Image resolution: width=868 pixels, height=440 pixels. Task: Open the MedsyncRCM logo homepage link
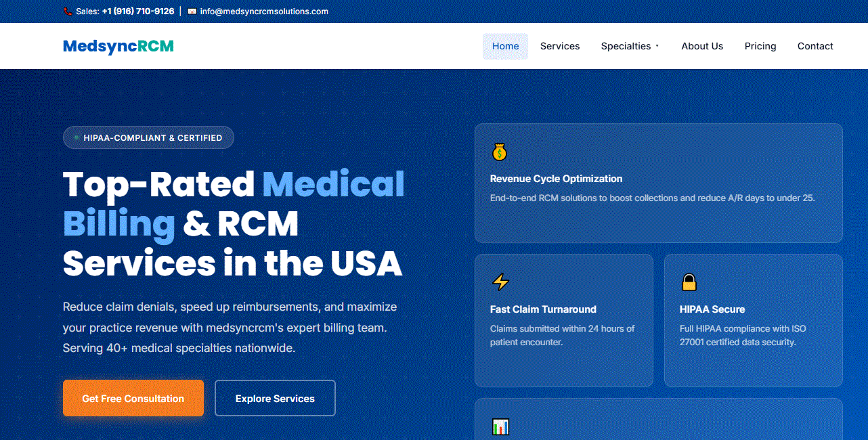118,46
